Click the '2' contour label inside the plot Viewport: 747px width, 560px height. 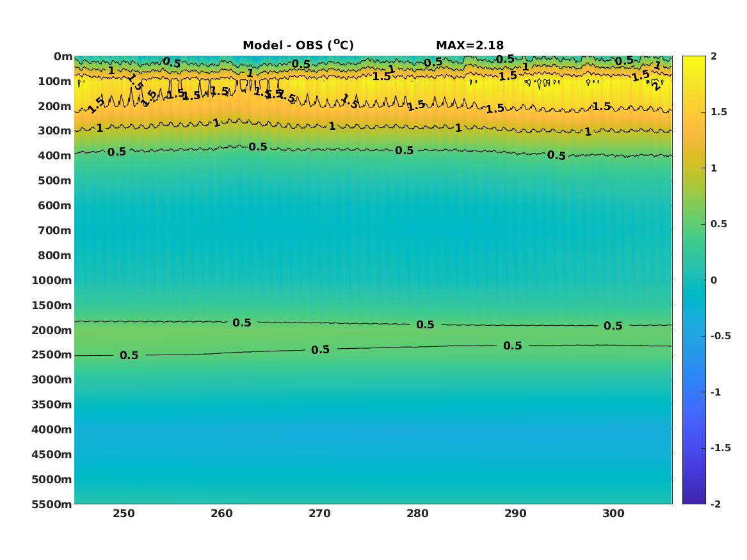point(657,86)
